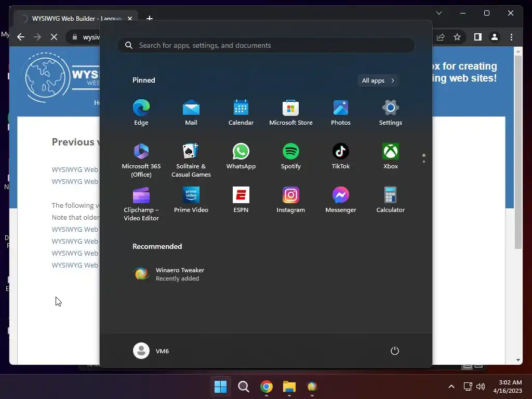Launch the Mail app
The height and width of the screenshot is (399, 532).
click(191, 113)
